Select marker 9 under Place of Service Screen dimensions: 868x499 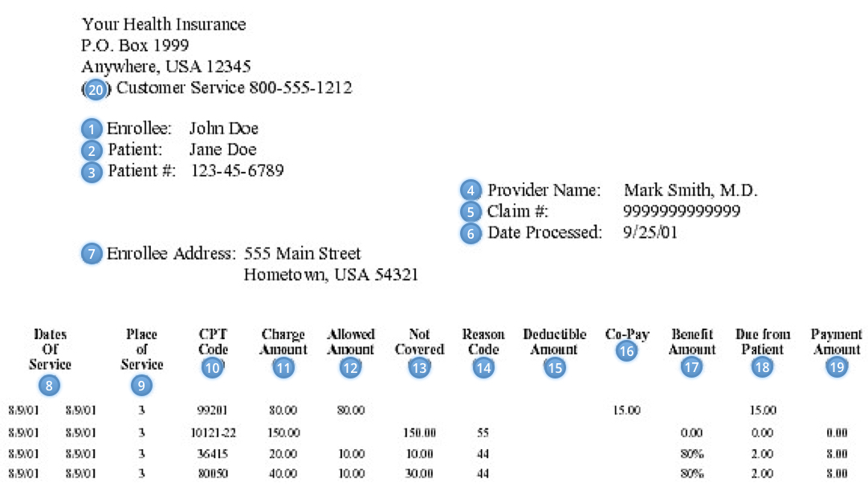tap(141, 386)
